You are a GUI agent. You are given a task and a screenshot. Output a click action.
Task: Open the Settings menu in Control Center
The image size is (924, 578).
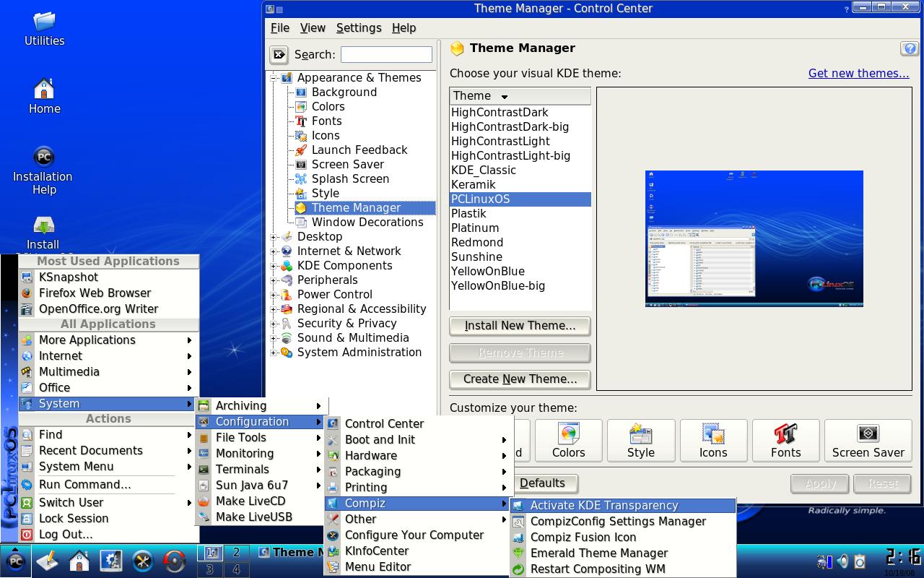tap(359, 28)
